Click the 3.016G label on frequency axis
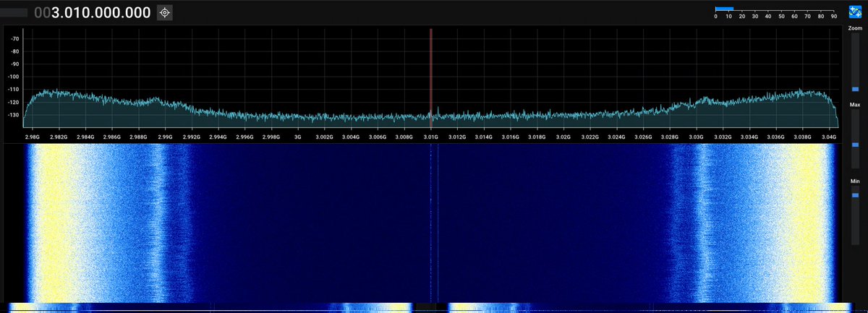This screenshot has height=313, width=868. 511,136
